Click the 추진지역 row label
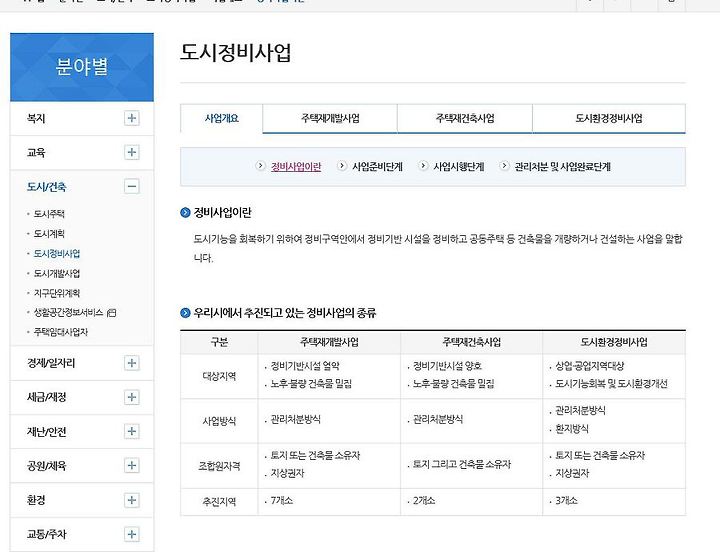 pyautogui.click(x=219, y=501)
